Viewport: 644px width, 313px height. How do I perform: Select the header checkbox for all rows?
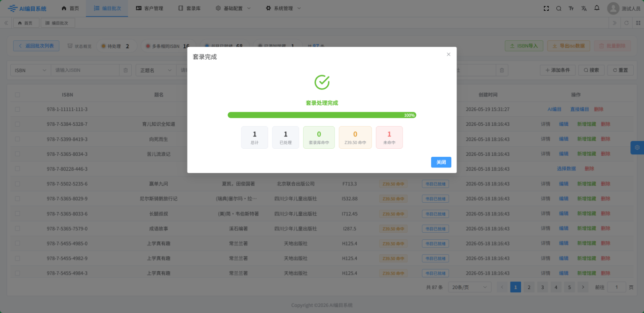pos(17,95)
